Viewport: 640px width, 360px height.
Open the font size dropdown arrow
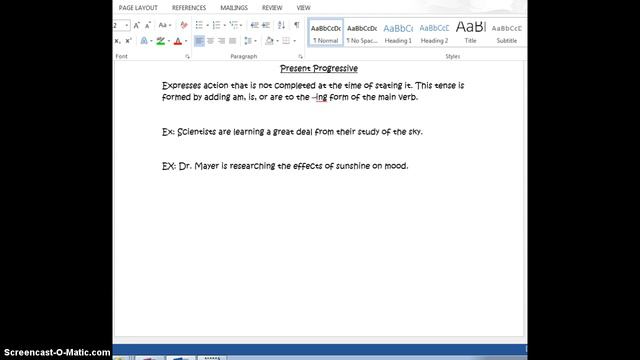[x=127, y=25]
